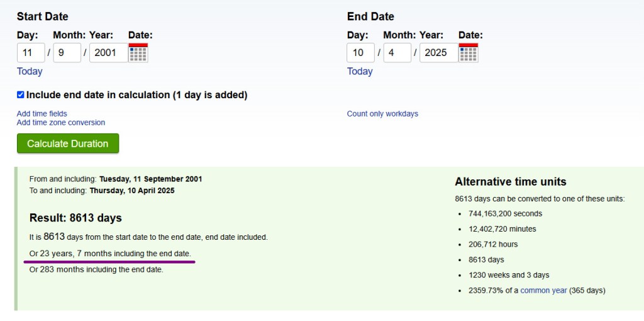Click the 'Result: 8613 days' heading
644x321 pixels.
[x=75, y=218]
